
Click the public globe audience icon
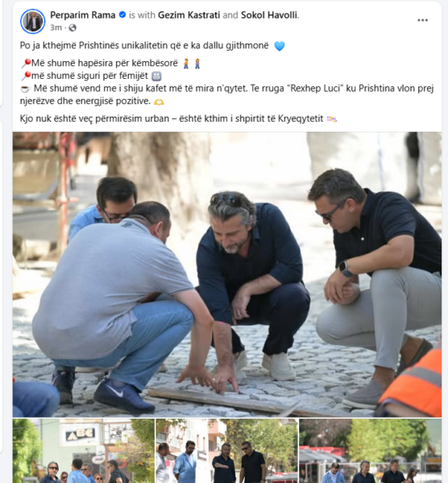[73, 27]
